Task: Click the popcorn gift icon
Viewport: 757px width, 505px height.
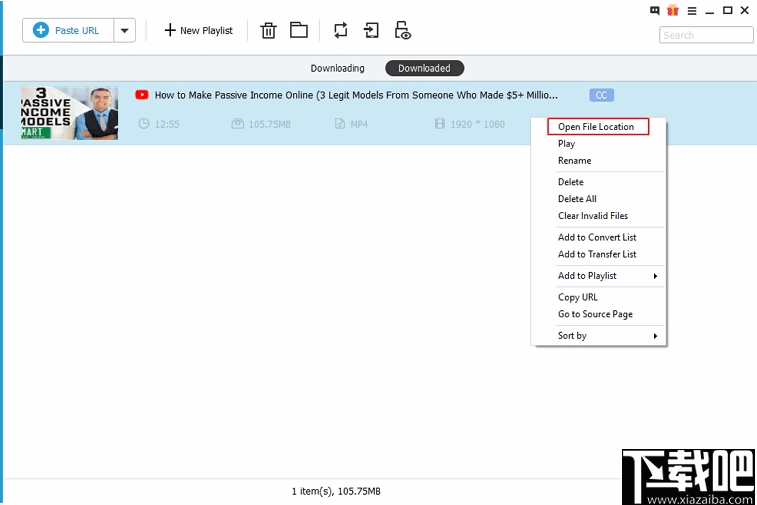Action: (672, 10)
